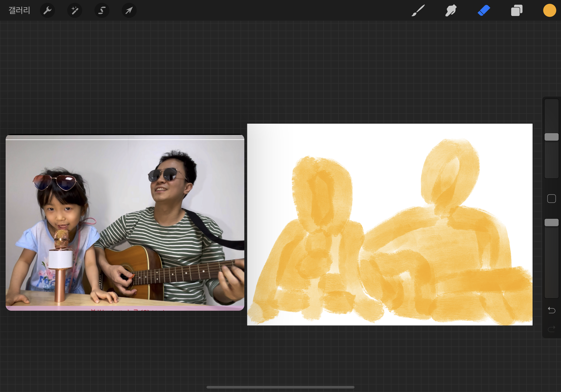Click the brush size slider handle

[x=551, y=137]
